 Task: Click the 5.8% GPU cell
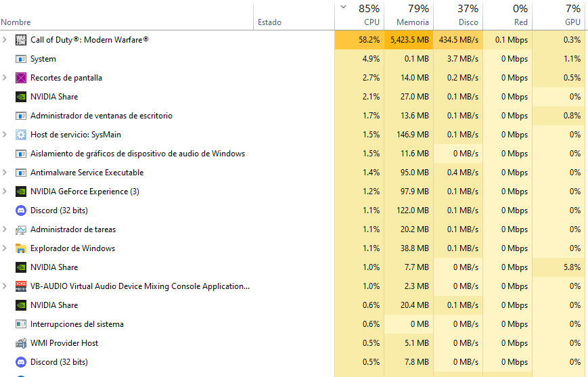558,267
